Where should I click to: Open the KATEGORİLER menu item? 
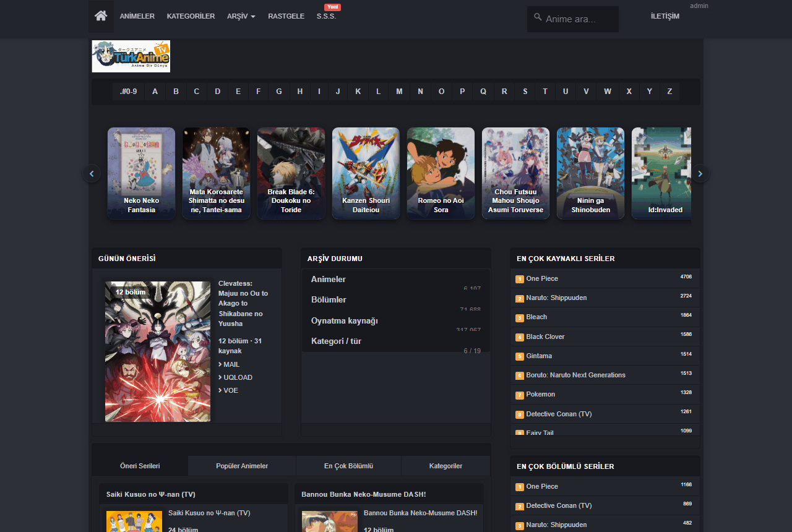click(191, 16)
